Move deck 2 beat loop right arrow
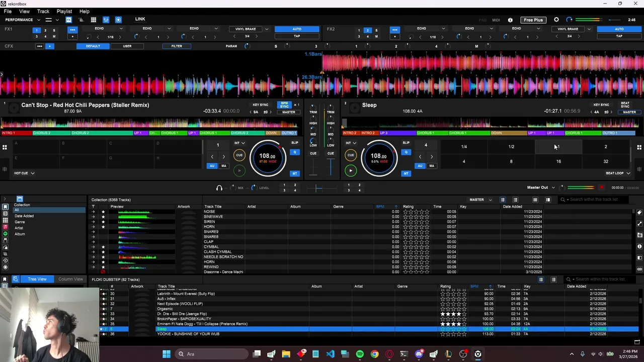The image size is (644, 362). [x=431, y=156]
